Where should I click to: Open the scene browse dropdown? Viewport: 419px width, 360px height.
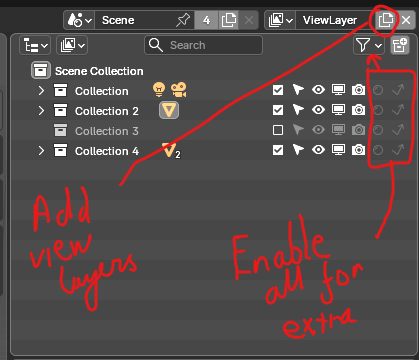(x=79, y=20)
